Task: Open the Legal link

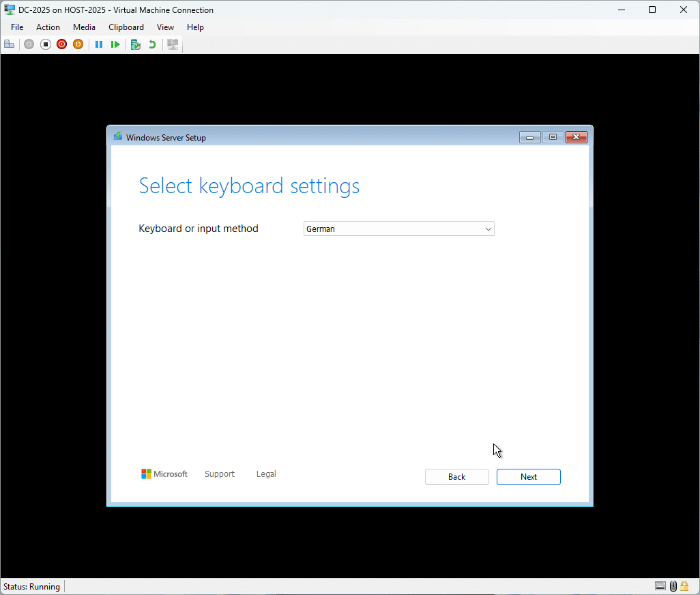Action: click(x=265, y=474)
